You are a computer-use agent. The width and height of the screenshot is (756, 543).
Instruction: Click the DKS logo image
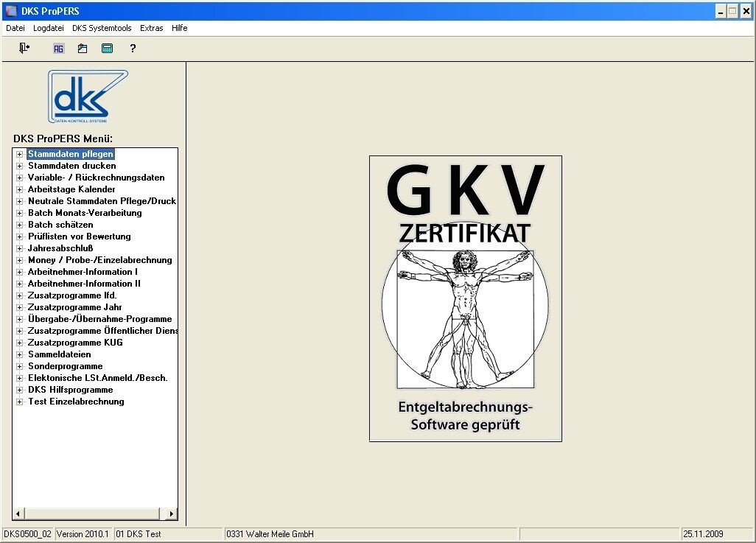88,97
